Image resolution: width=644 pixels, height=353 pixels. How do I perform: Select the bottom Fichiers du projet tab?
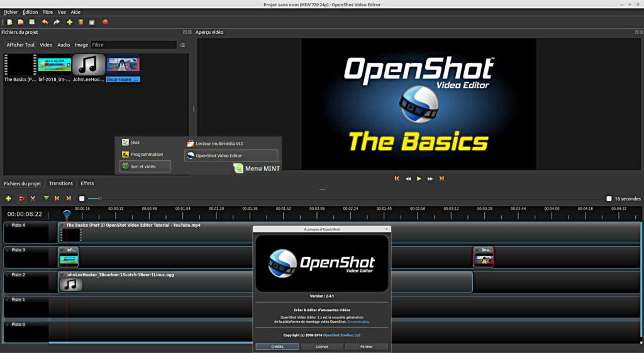click(23, 183)
